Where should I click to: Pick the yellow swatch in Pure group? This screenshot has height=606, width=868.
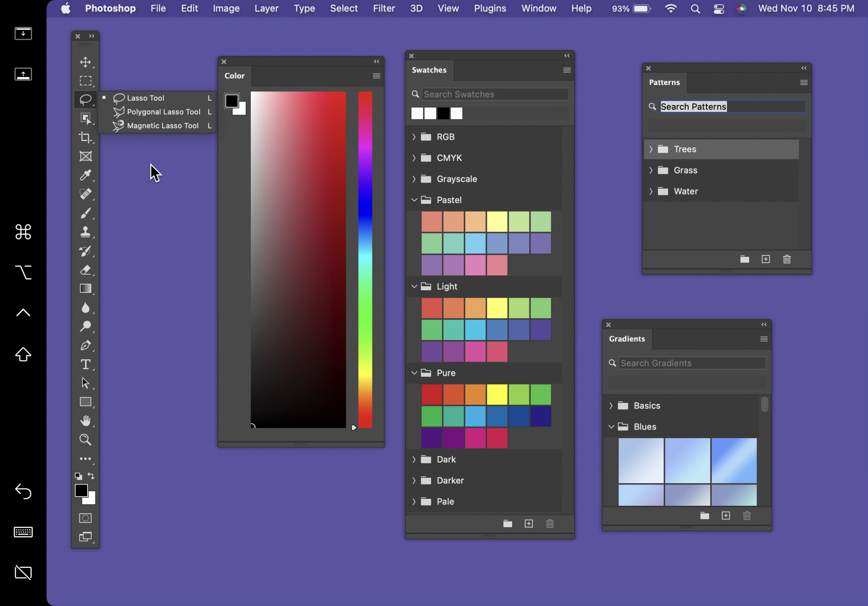497,395
